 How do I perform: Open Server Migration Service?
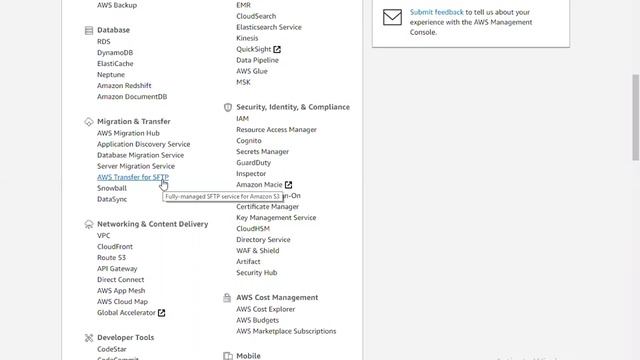(136, 167)
